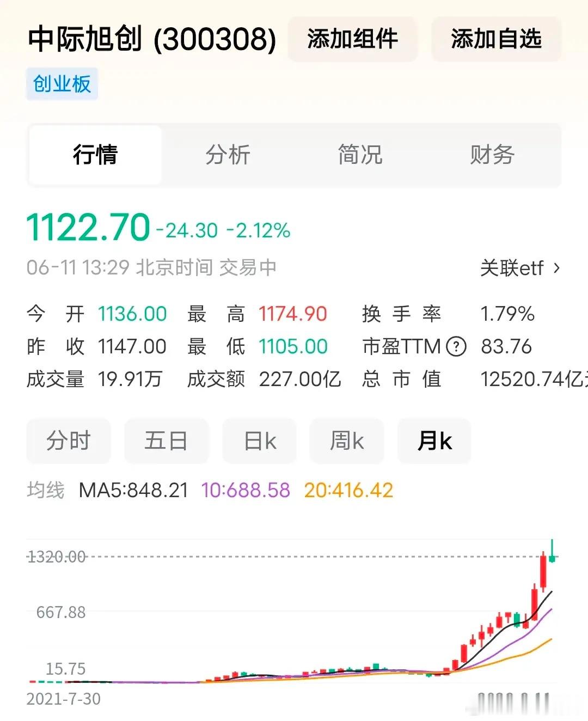The image size is (588, 721).
Task: Click the low value 1105.00
Action: click(293, 346)
